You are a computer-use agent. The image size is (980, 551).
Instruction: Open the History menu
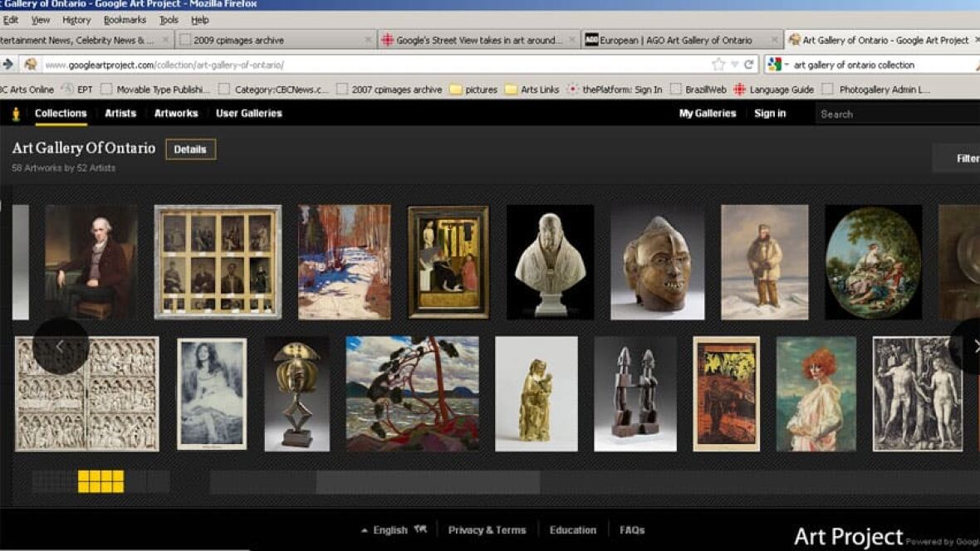point(77,20)
